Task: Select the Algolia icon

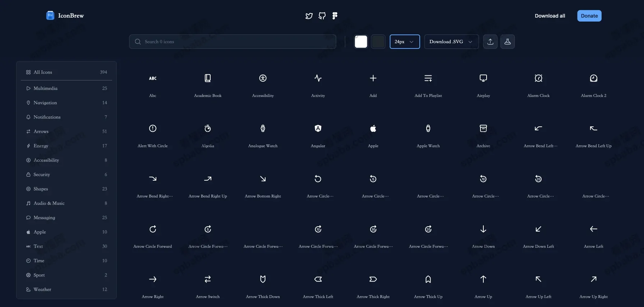Action: 208,129
